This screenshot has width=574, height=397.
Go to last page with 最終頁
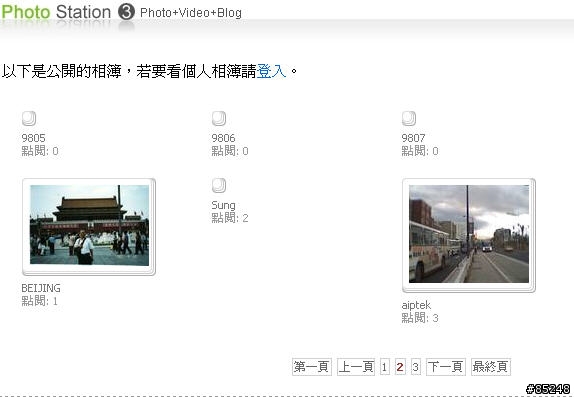[x=491, y=367]
